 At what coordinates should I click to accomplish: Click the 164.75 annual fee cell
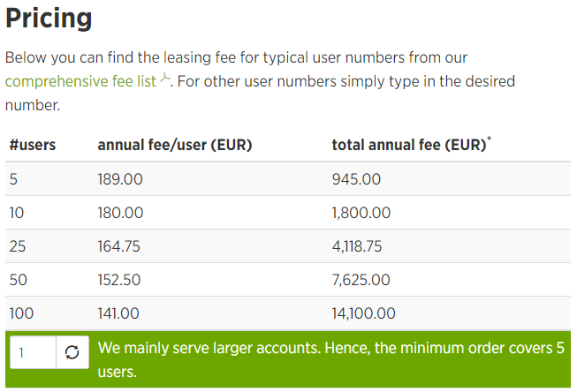point(118,246)
